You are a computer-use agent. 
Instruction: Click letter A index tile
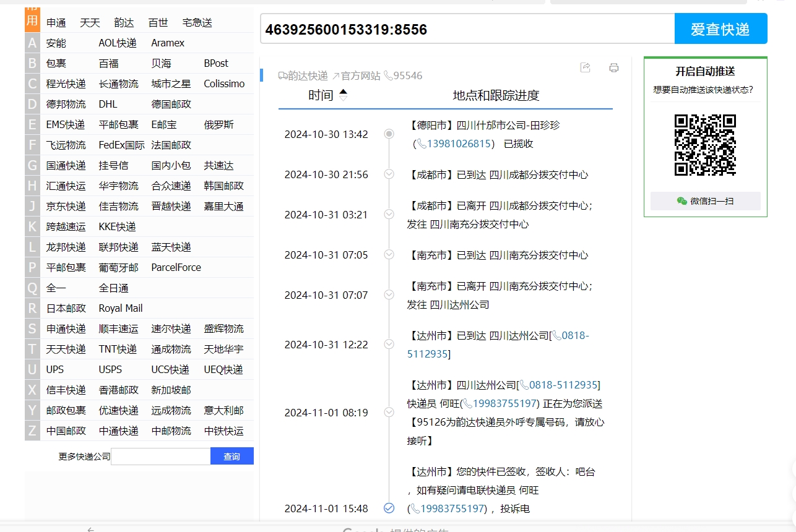pos(32,43)
